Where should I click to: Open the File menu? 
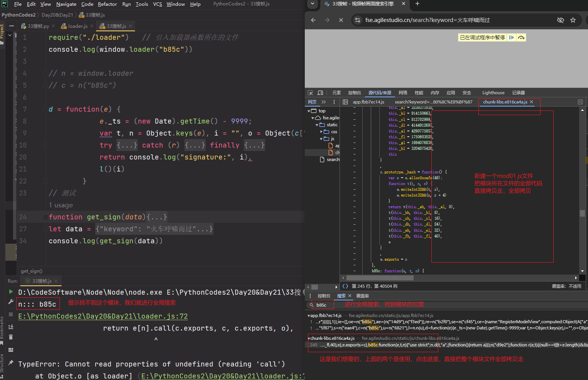[18, 4]
